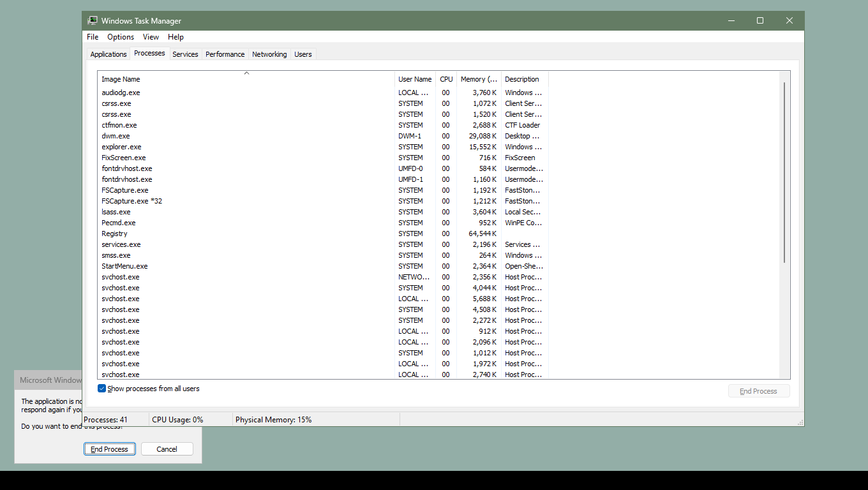Select the Pecmd.exe process
Viewport: 868px width, 490px height.
tap(323, 223)
